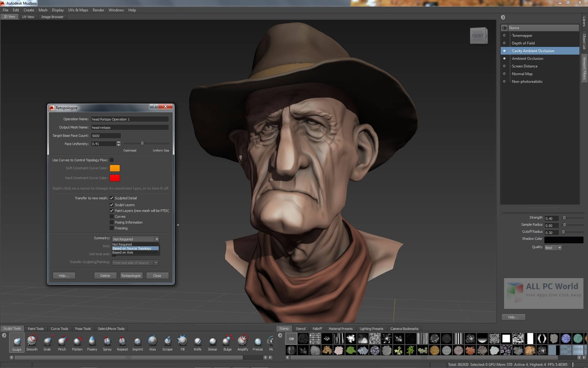Screen dimensions: 588x368
Task: Select the Sculpt tool
Action: [17, 343]
